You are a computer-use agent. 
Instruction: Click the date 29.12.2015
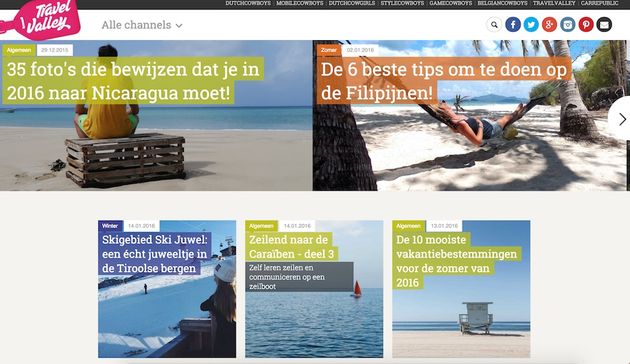pyautogui.click(x=55, y=50)
